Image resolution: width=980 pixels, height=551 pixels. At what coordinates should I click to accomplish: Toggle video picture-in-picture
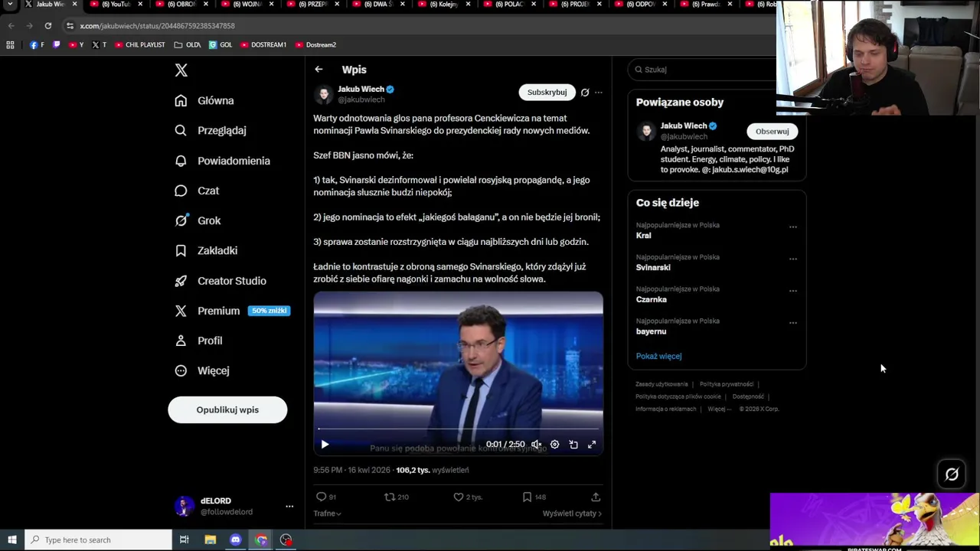click(x=573, y=444)
